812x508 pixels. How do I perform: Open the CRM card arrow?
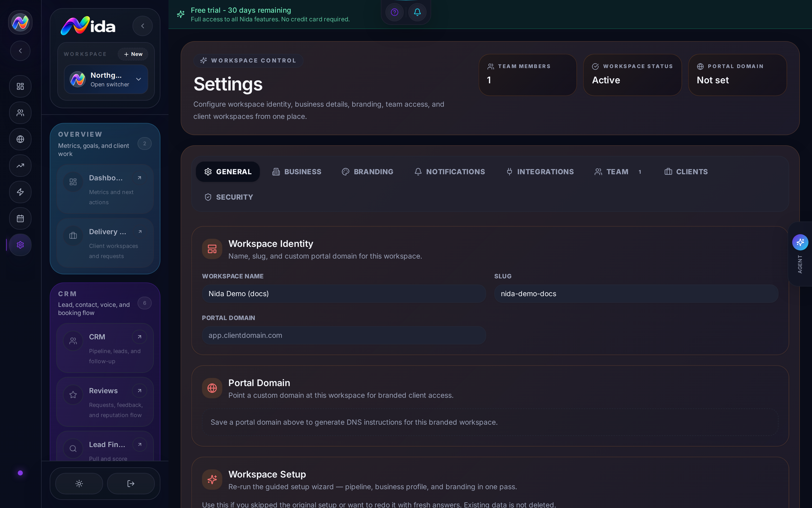(140, 337)
